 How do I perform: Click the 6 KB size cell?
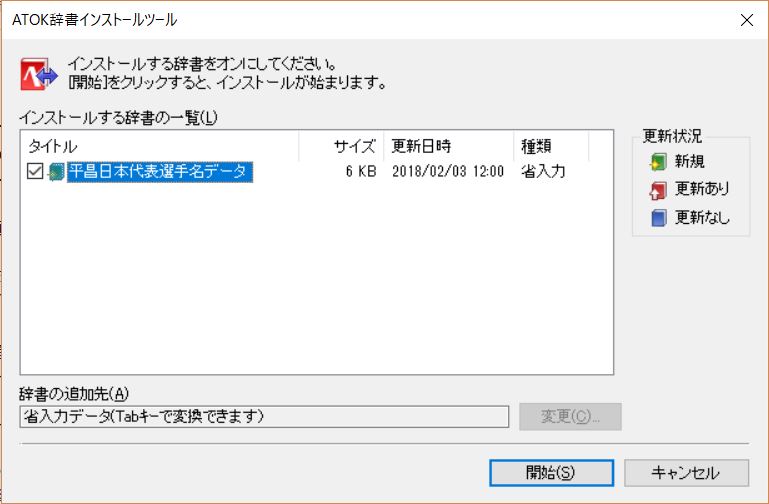coord(360,172)
